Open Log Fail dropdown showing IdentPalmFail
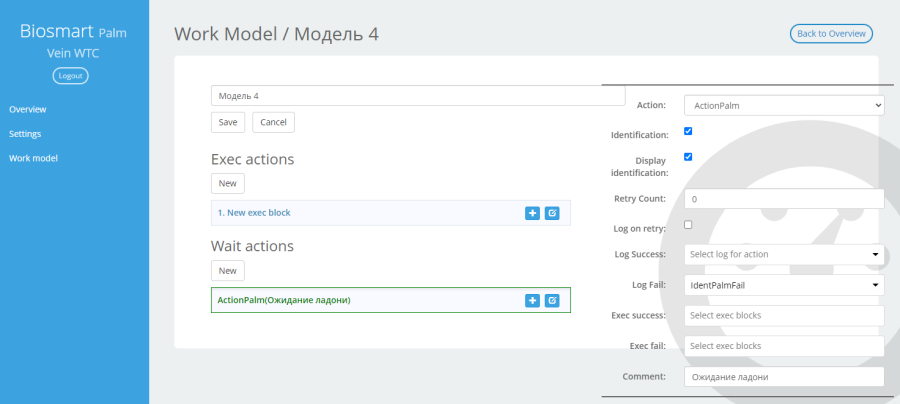The image size is (900, 404). 784,285
